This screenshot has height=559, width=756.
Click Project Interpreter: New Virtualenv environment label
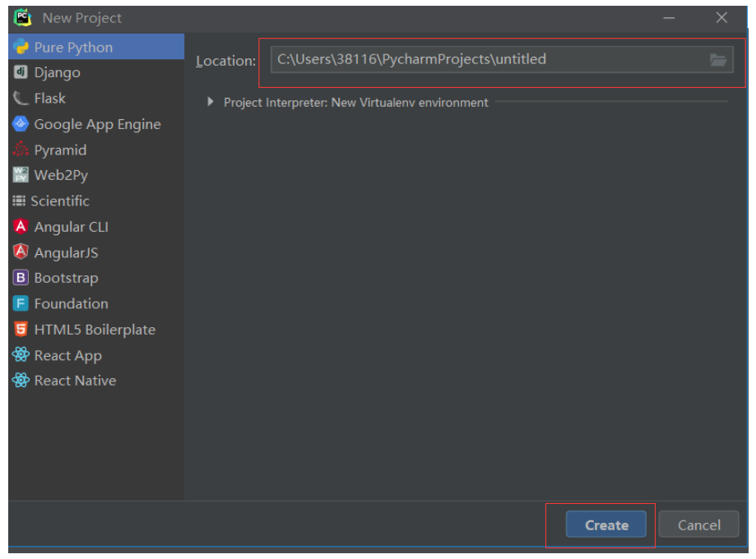[356, 102]
